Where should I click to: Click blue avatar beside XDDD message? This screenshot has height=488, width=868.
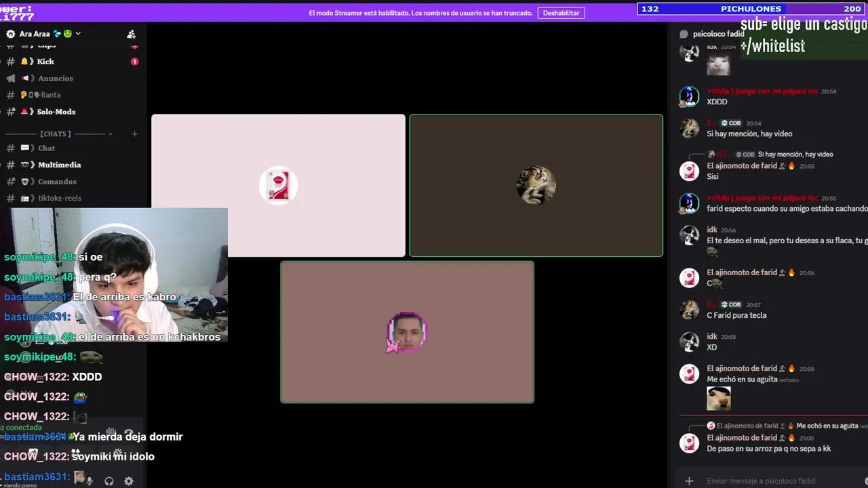[690, 96]
